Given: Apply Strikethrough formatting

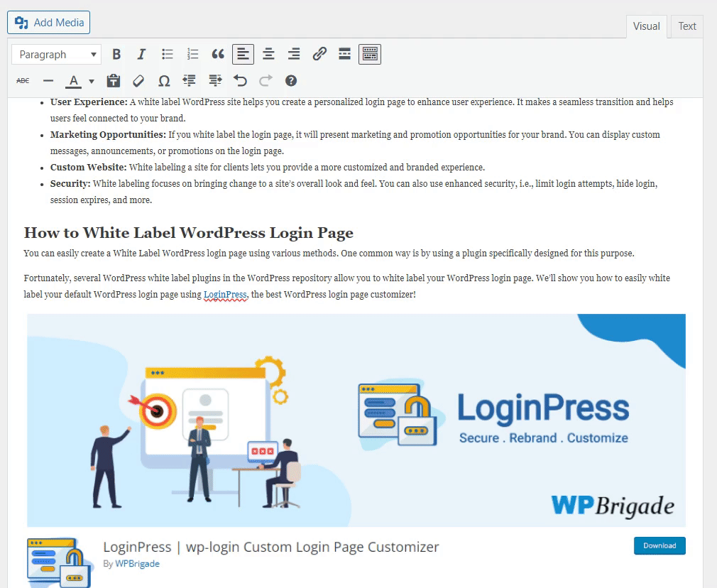Looking at the screenshot, I should 23,81.
